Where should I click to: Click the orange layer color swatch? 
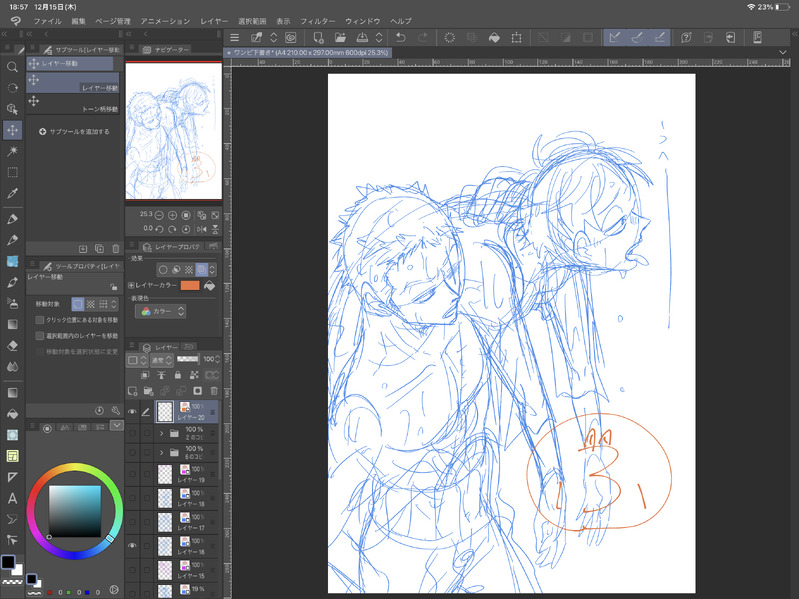point(190,285)
